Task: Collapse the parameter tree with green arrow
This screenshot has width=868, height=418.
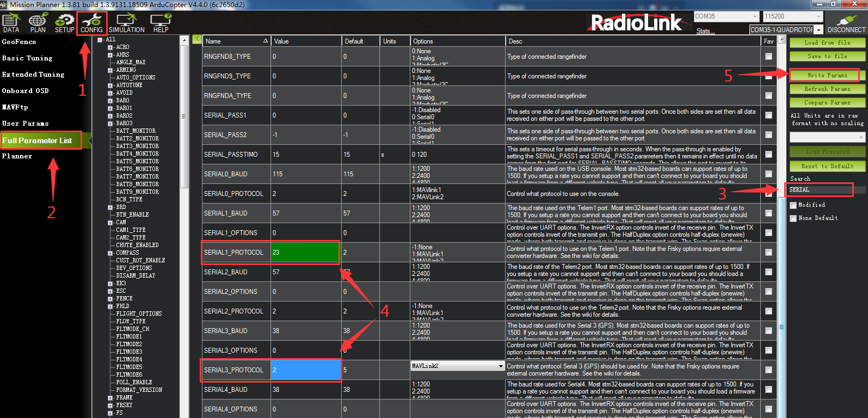Action: click(x=197, y=40)
